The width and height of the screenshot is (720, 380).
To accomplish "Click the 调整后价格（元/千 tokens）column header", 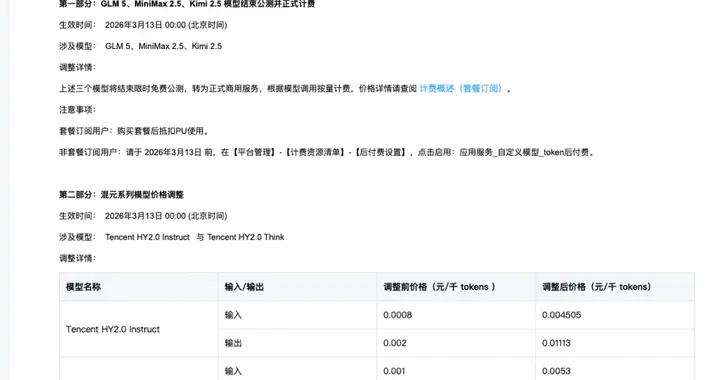I will click(615, 287).
